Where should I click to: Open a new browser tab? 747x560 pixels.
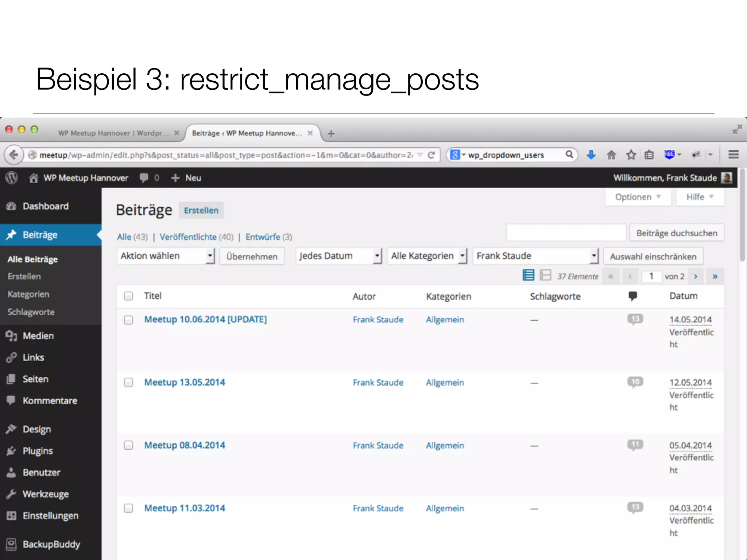(x=331, y=134)
